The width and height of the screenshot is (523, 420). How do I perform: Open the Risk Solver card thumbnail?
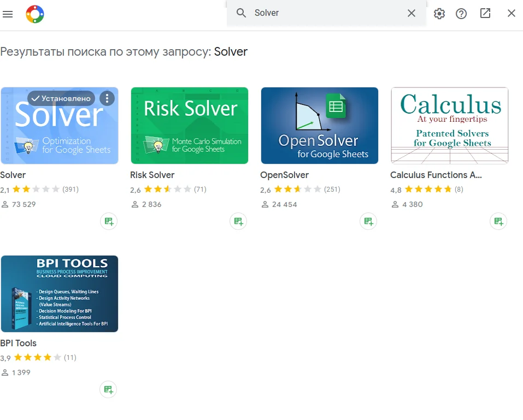(190, 126)
